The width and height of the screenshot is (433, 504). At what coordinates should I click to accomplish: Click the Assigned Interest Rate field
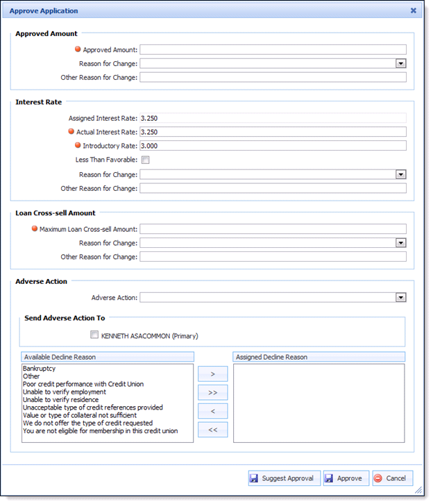pyautogui.click(x=273, y=118)
